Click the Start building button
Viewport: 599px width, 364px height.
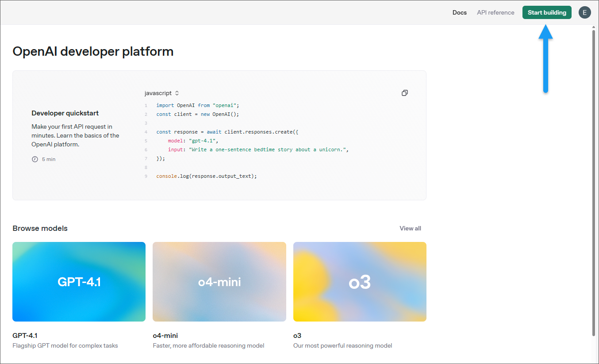[547, 12]
